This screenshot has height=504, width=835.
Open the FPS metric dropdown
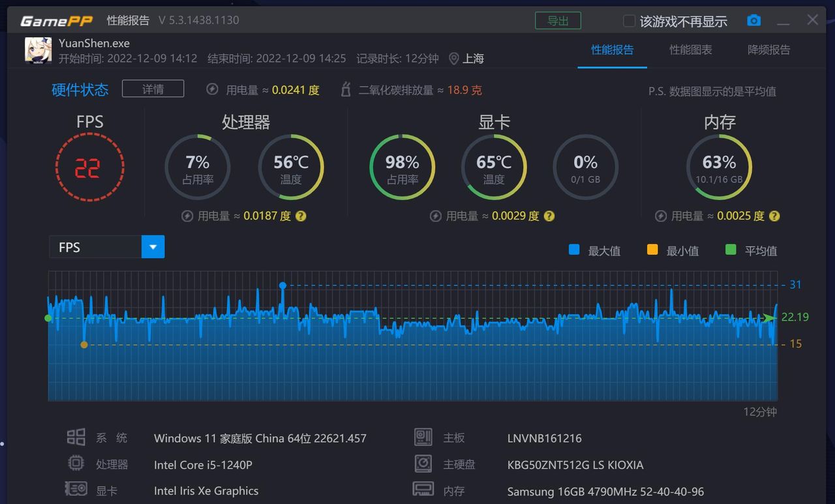coord(107,247)
